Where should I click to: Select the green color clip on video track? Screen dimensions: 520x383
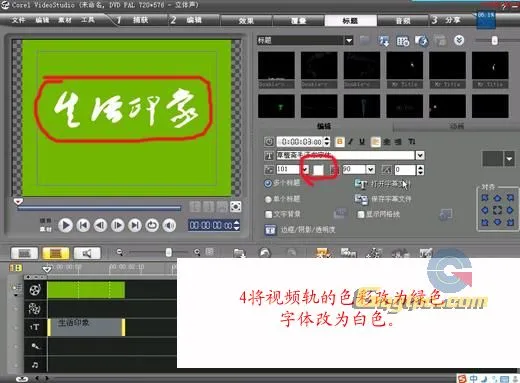pyautogui.click(x=86, y=290)
